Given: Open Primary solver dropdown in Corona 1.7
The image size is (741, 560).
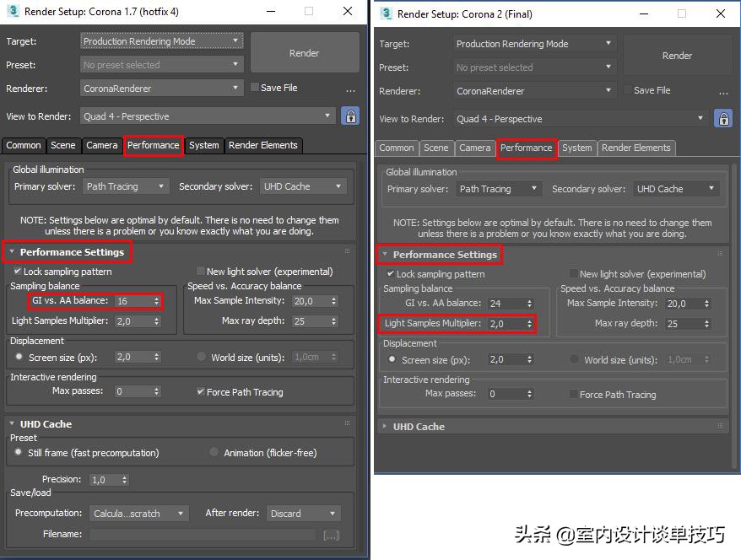Looking at the screenshot, I should tap(126, 186).
